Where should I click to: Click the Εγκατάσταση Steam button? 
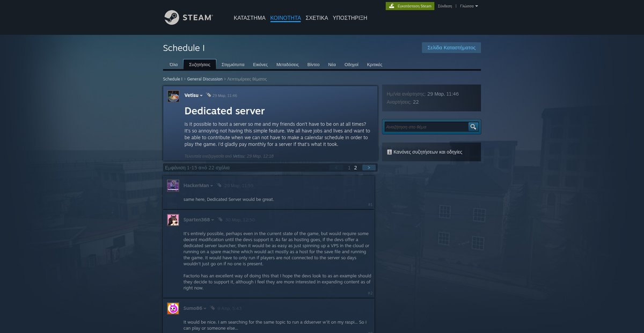[x=410, y=6]
